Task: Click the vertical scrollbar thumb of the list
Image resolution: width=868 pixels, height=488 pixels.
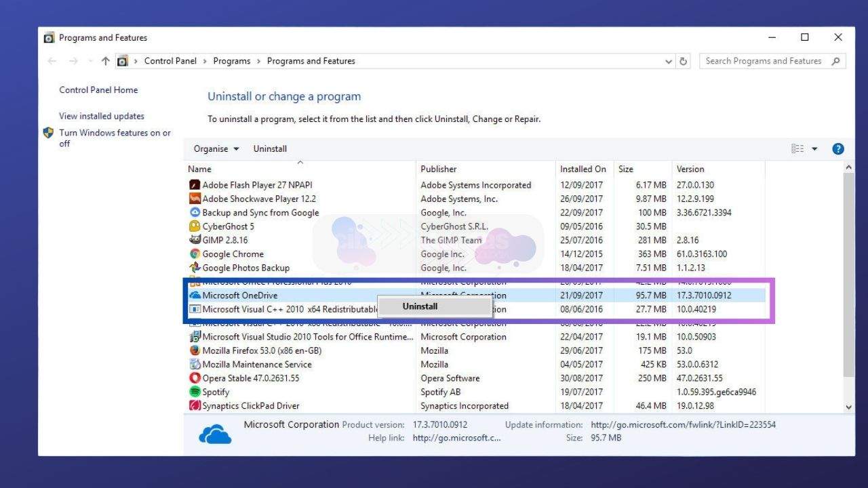Action: (849, 276)
